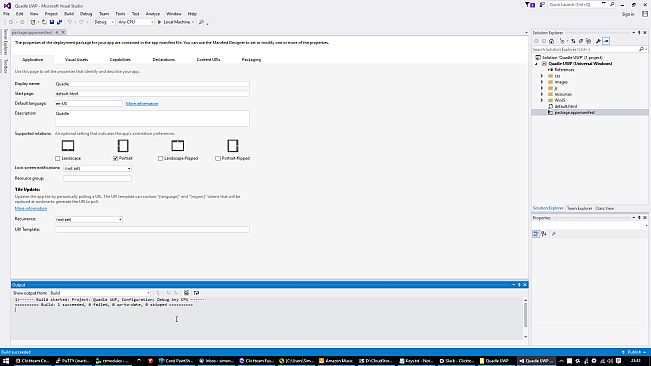Switch to the Capabilities tab

pos(120,60)
